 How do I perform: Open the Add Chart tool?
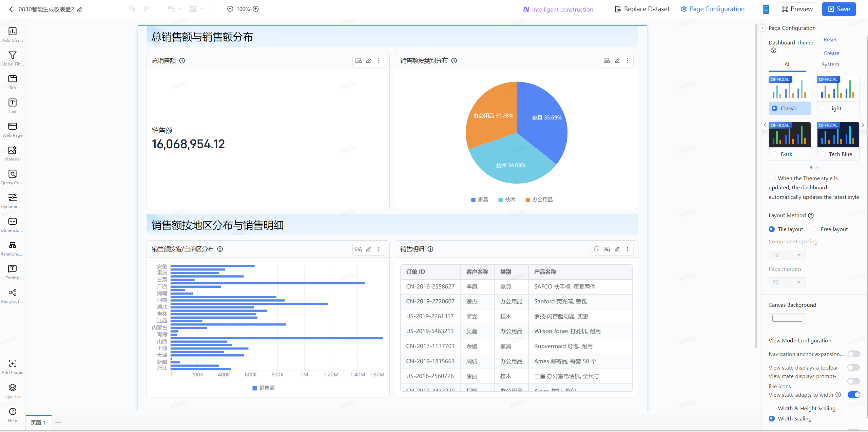[x=13, y=35]
